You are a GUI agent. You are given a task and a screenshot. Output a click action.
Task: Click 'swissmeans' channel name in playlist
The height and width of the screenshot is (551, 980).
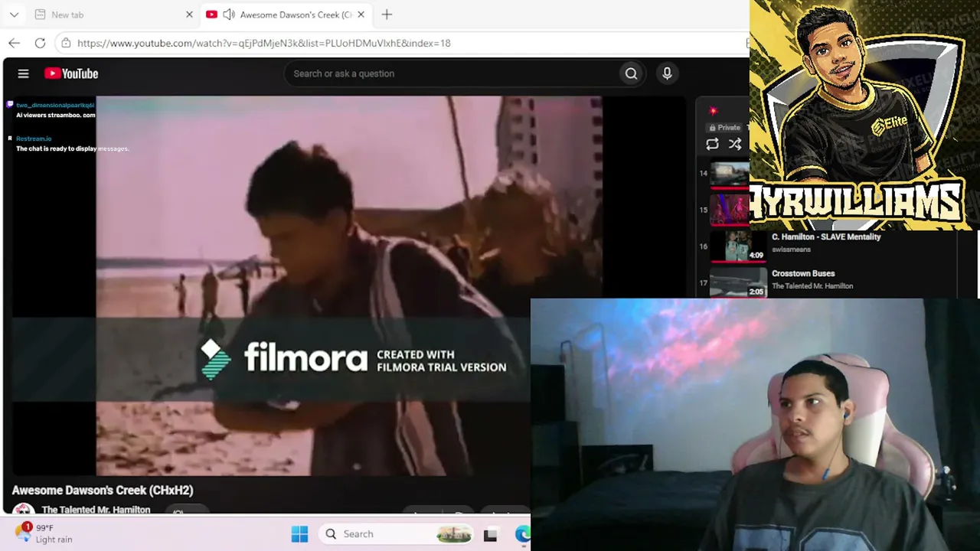[791, 249]
